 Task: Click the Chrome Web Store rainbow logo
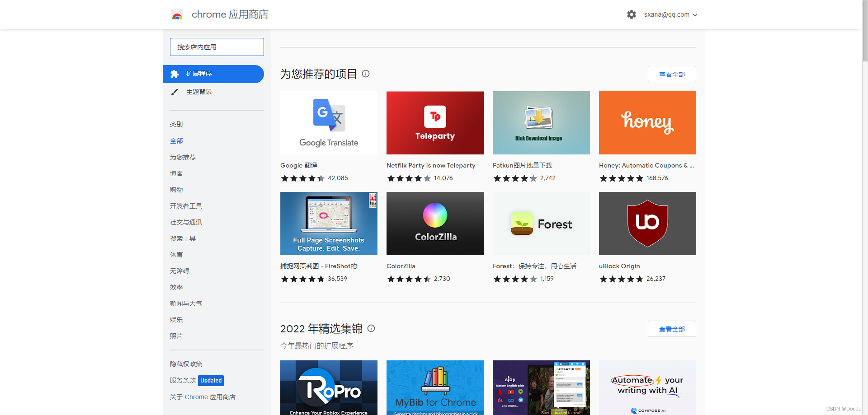click(177, 15)
